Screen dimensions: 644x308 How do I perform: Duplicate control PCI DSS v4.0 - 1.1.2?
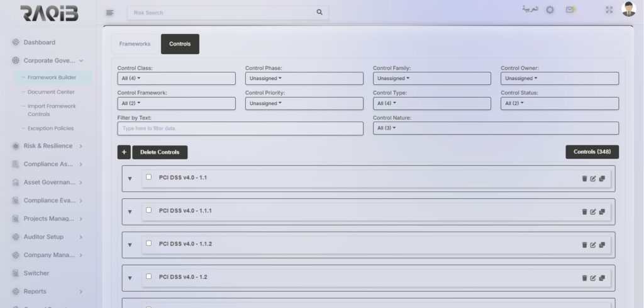point(602,244)
